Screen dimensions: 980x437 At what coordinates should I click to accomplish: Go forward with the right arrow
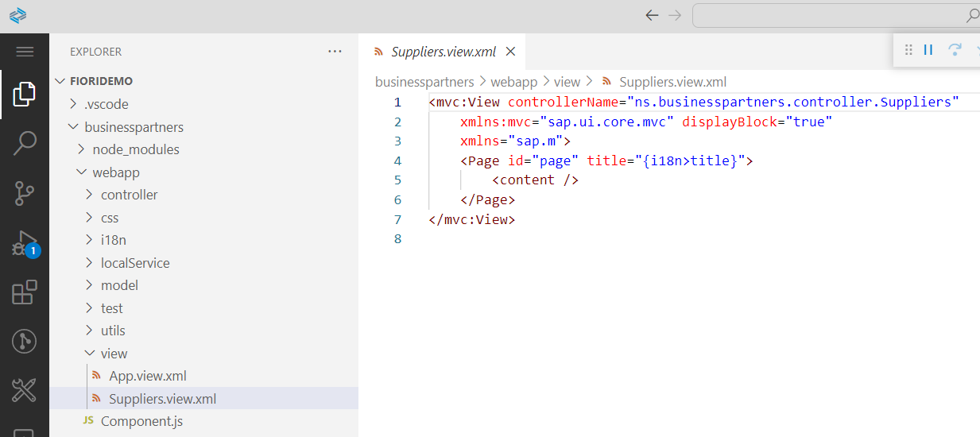coord(675,15)
